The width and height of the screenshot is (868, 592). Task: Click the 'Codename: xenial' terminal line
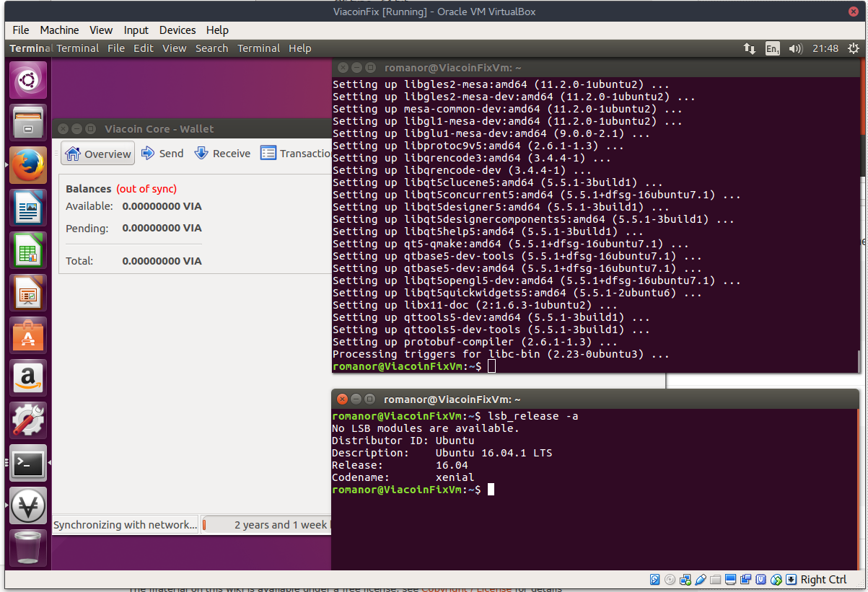point(403,477)
